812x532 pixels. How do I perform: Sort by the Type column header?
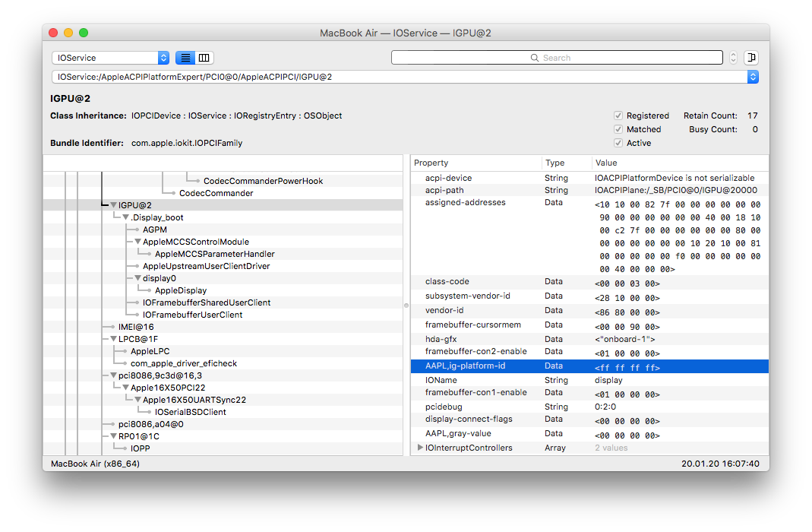click(x=566, y=163)
